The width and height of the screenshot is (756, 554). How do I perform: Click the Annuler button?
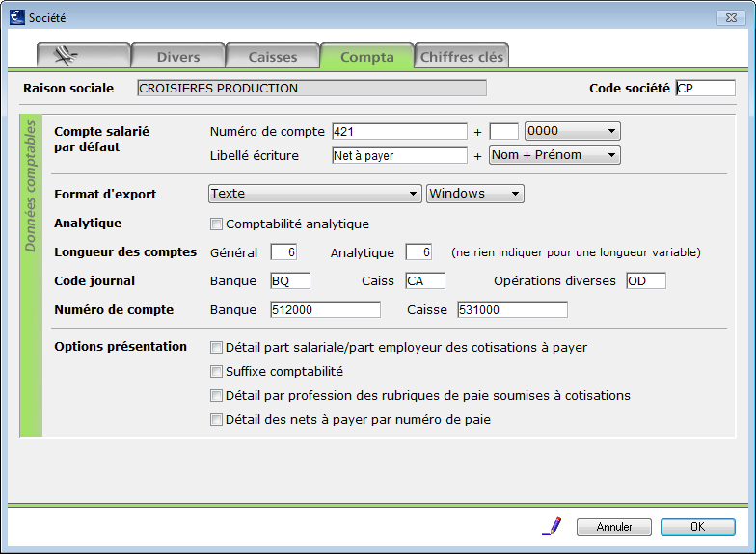pos(613,527)
